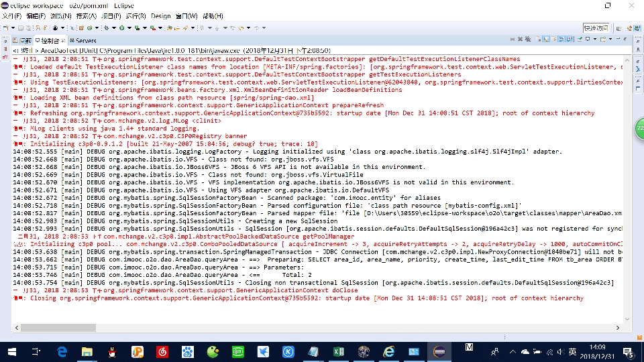644x362 pixels.
Task: Click the Debug bug toolbar icon
Action: click(x=107, y=28)
